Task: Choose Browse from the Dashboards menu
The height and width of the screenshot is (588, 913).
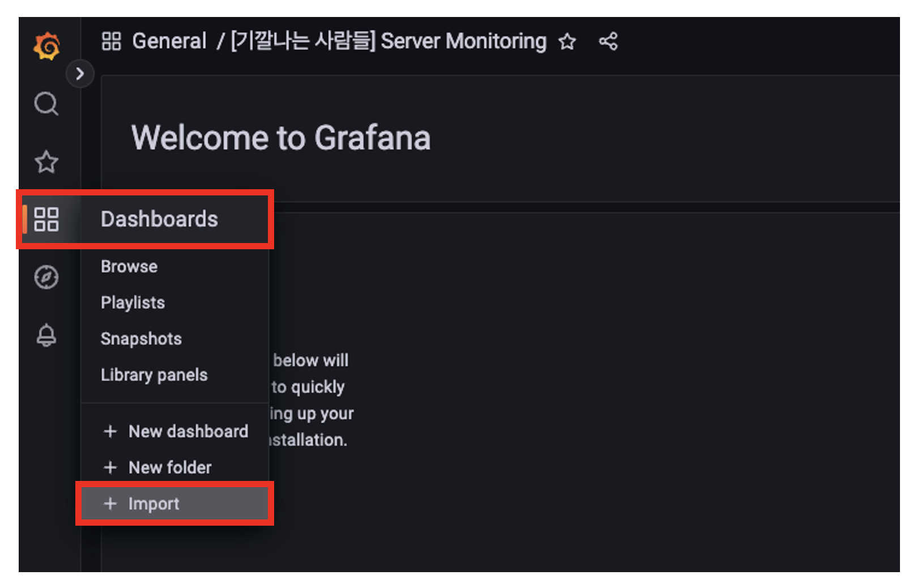Action: click(x=129, y=266)
